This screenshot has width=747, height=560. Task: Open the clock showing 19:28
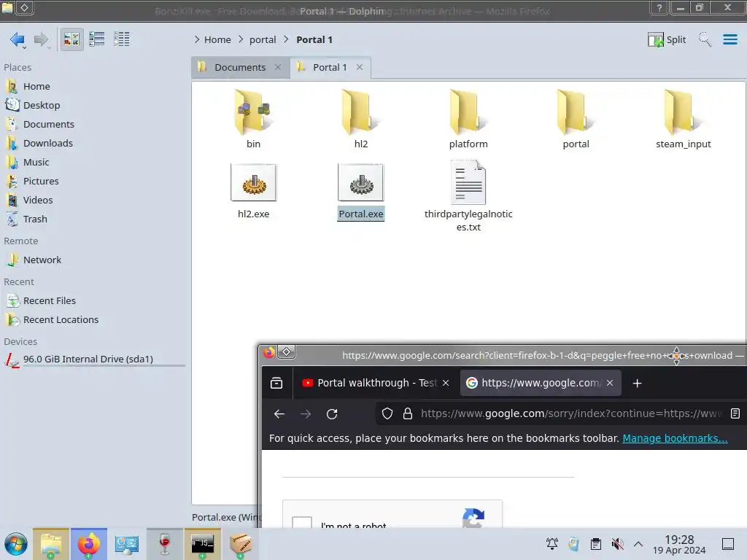(x=679, y=544)
